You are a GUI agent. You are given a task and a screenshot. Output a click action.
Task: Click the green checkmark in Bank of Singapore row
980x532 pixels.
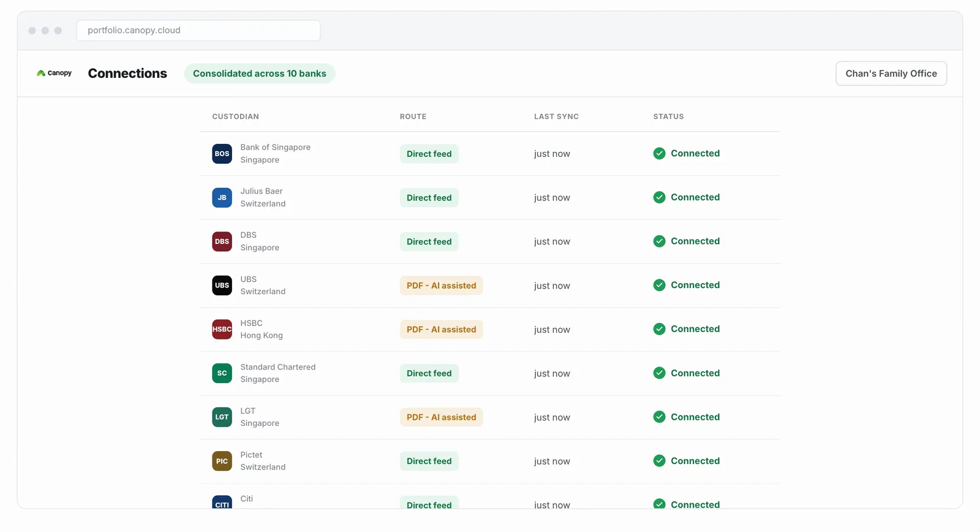[659, 153]
